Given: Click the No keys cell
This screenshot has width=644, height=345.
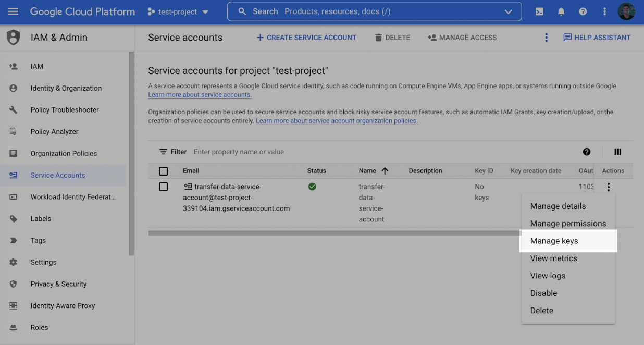Looking at the screenshot, I should (x=482, y=192).
